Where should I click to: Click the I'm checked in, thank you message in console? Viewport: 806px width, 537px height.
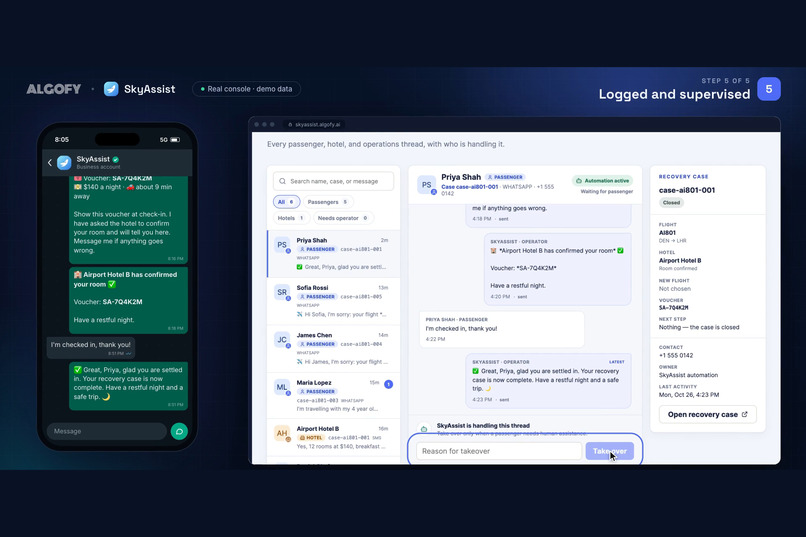point(501,329)
